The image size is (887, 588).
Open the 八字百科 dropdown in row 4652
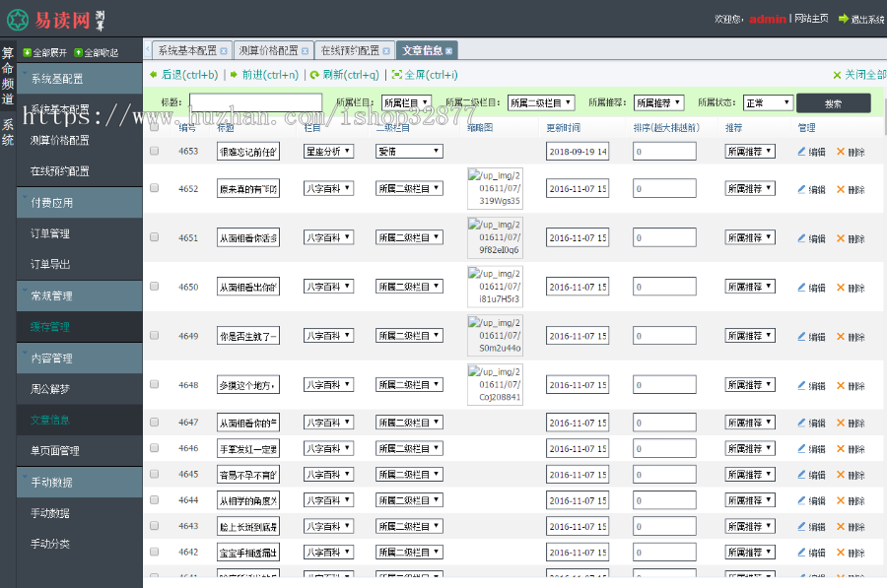coord(328,188)
